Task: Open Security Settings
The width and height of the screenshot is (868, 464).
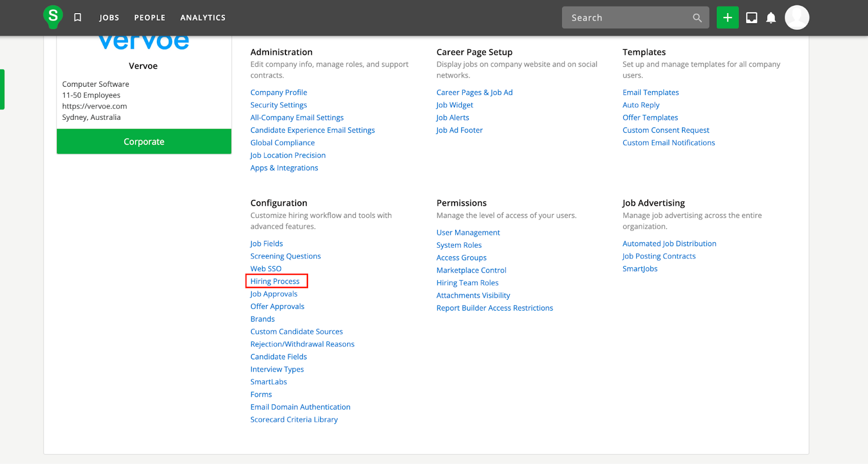Action: pos(279,105)
